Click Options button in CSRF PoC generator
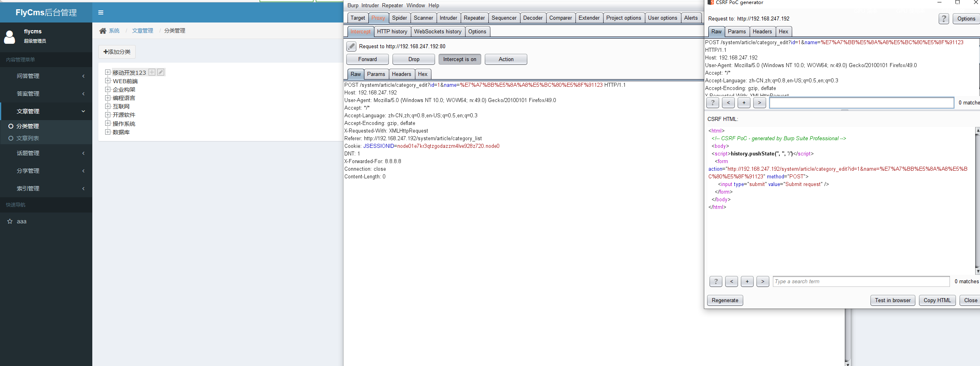Image resolution: width=980 pixels, height=366 pixels. (x=966, y=18)
